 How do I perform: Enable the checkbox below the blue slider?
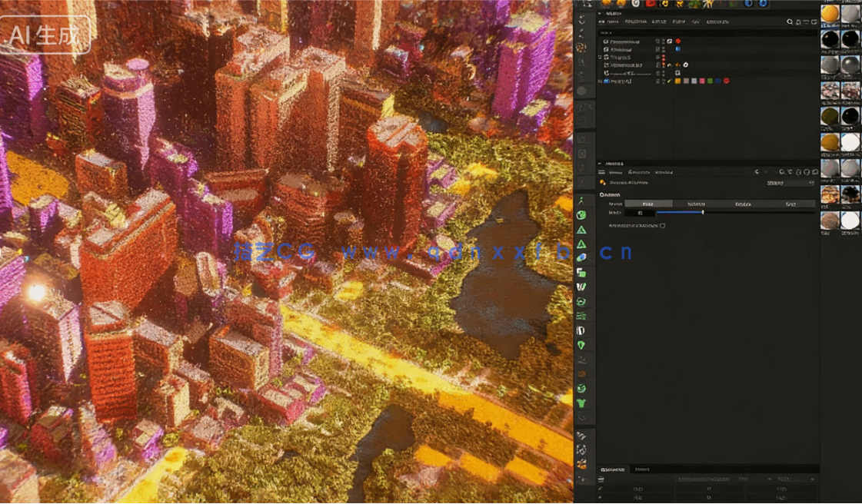662,225
